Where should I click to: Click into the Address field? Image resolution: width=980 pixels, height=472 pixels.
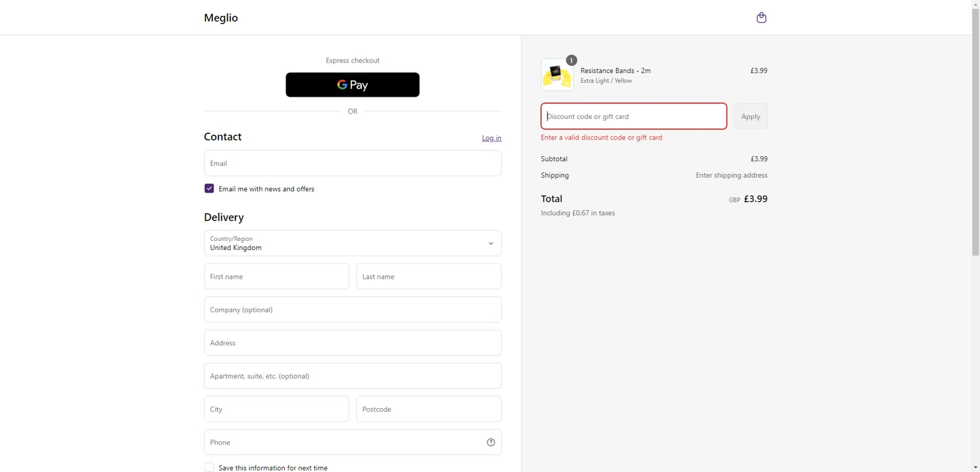tap(352, 343)
